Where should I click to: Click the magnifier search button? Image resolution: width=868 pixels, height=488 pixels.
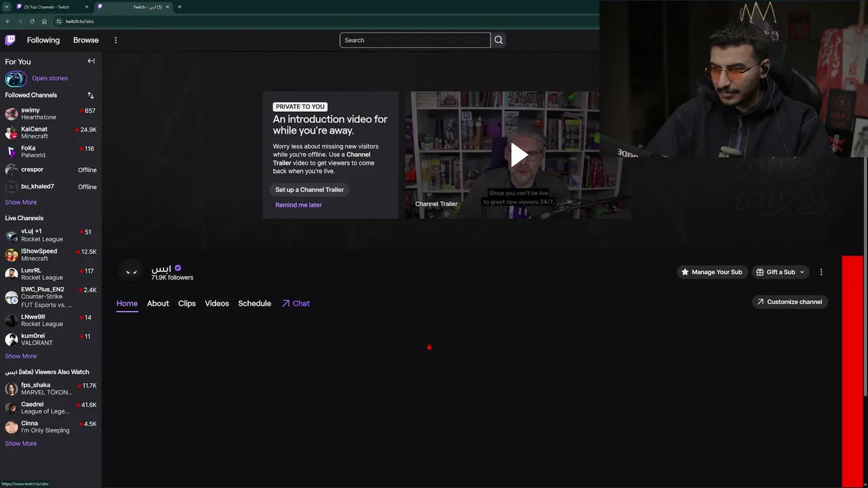coord(498,40)
